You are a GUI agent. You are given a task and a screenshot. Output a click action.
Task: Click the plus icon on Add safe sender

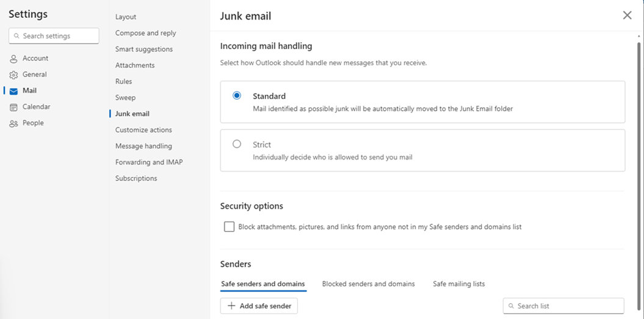pyautogui.click(x=231, y=306)
